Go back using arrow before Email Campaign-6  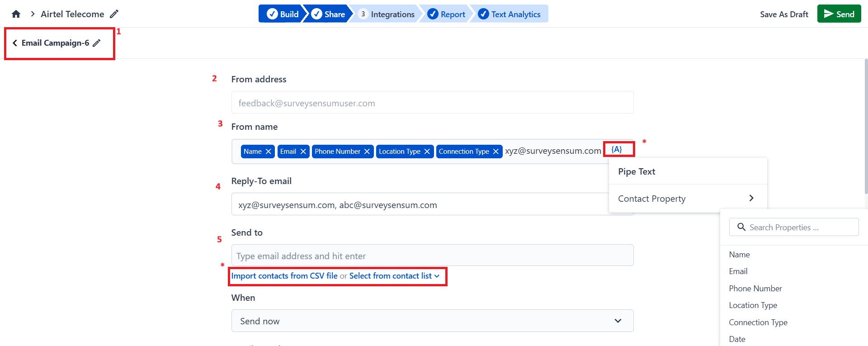[x=15, y=43]
